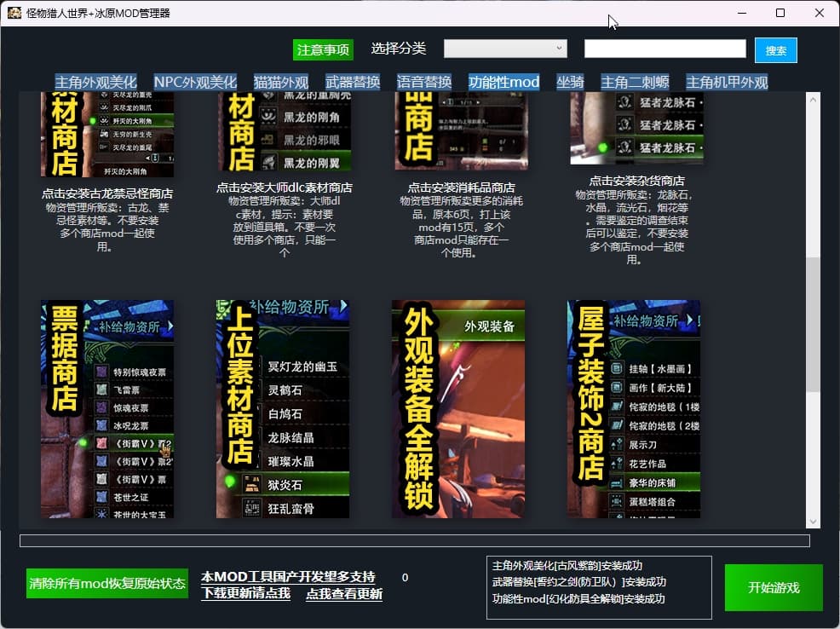This screenshot has width=840, height=629.
Task: Go to the 猫猫外观 tab
Action: (x=281, y=82)
